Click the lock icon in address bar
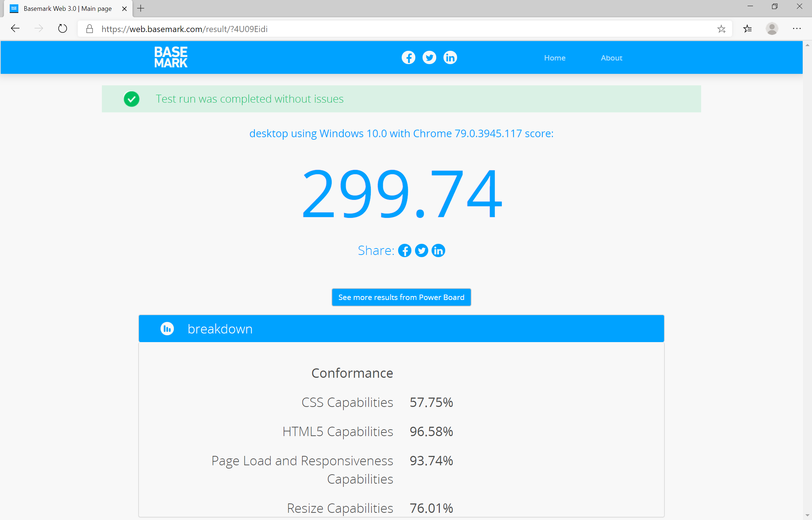This screenshot has width=812, height=520. pos(90,29)
